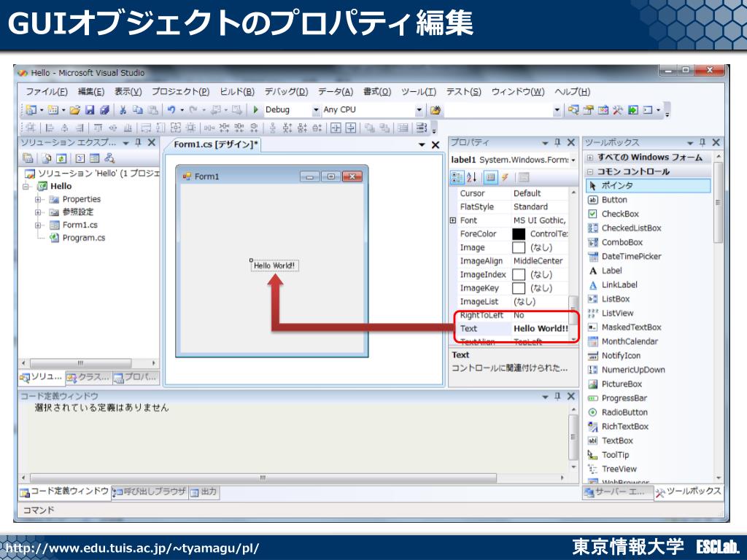The image size is (747, 560).
Task: Open Solution Explorer from toolbar icon
Action: point(573,110)
